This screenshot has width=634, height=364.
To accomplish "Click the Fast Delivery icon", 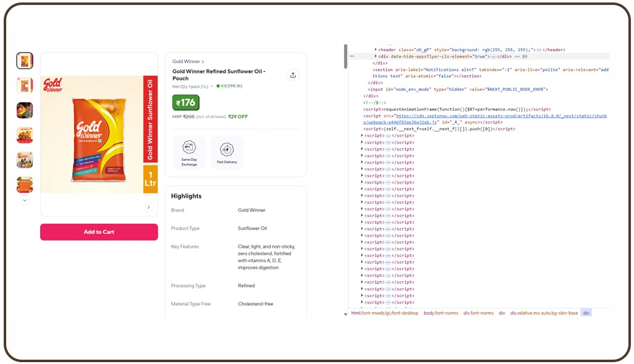I will click(227, 149).
